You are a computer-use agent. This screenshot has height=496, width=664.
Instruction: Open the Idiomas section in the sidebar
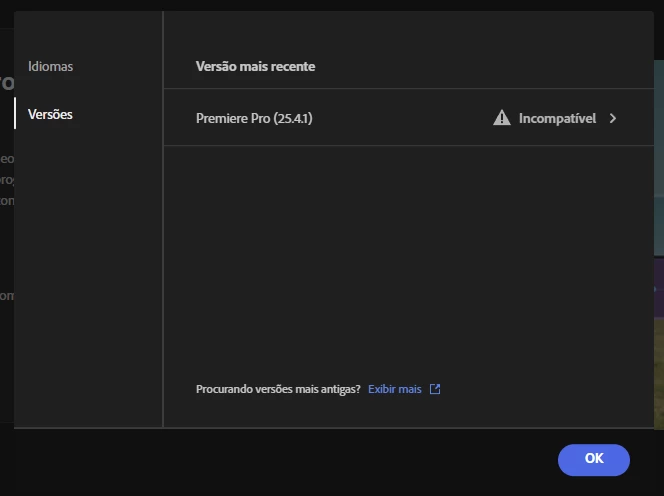click(50, 67)
